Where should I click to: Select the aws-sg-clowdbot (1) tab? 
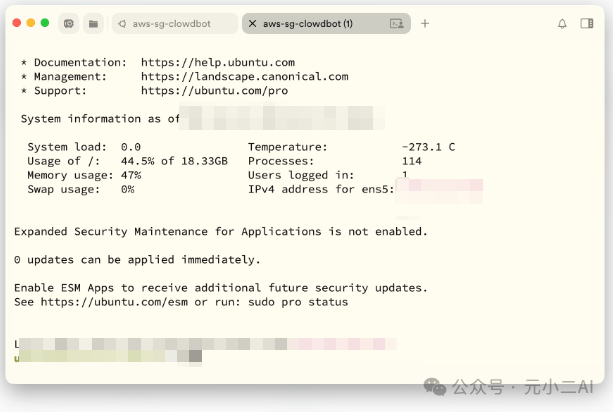coord(326,24)
